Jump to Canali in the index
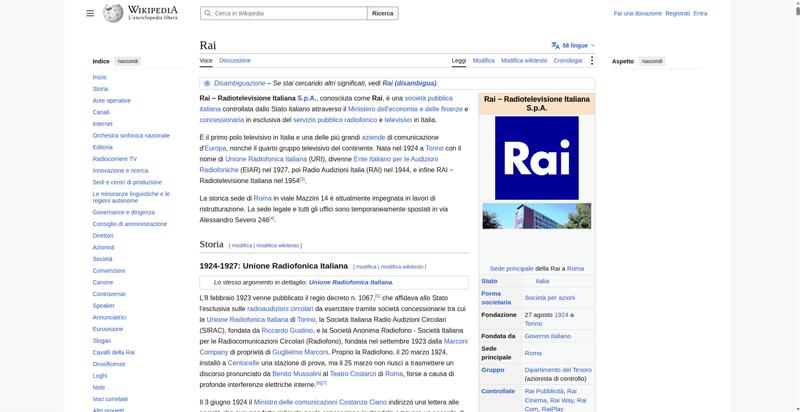 pos(101,112)
